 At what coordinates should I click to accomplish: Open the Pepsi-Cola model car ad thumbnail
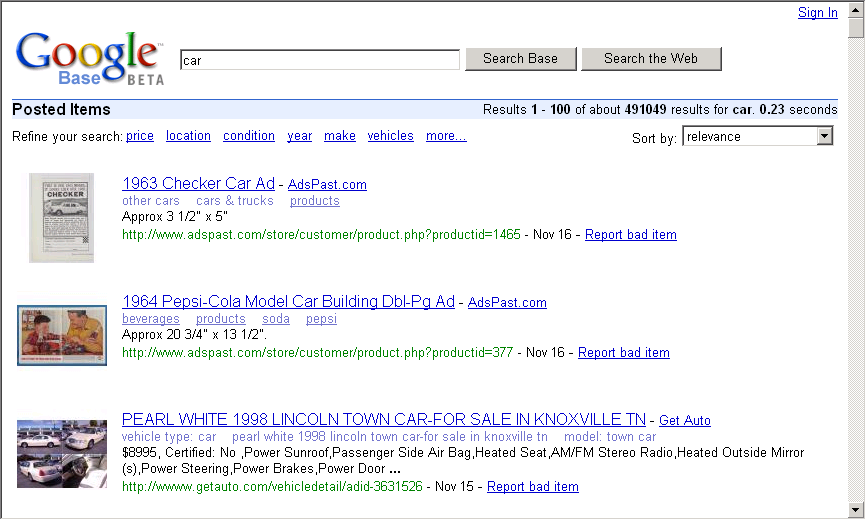[x=62, y=335]
